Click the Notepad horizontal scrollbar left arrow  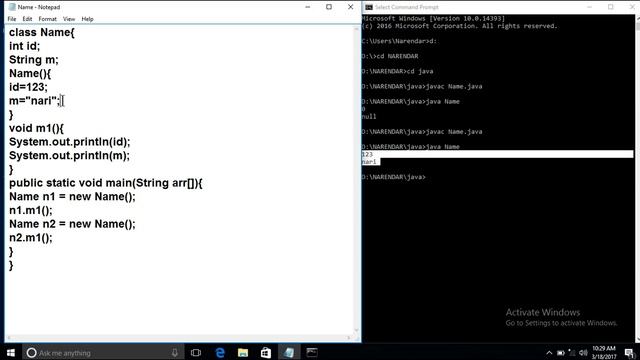point(9,338)
